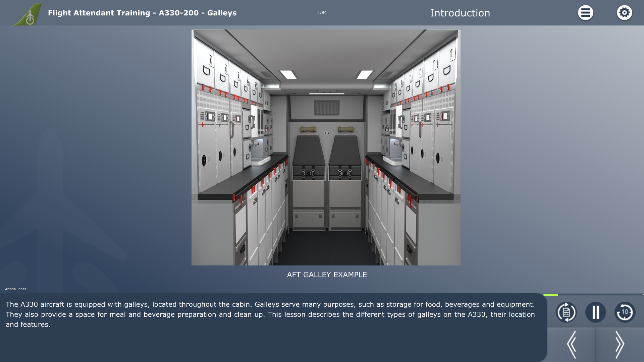Click the green aircraft tail logo
Screen dimensions: 644x362
[x=27, y=14]
